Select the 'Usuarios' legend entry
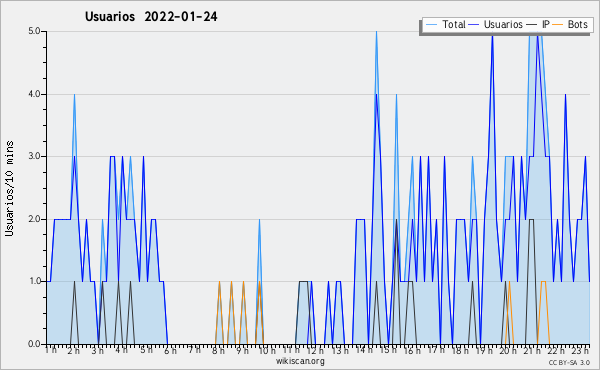600x370 pixels. [503, 24]
